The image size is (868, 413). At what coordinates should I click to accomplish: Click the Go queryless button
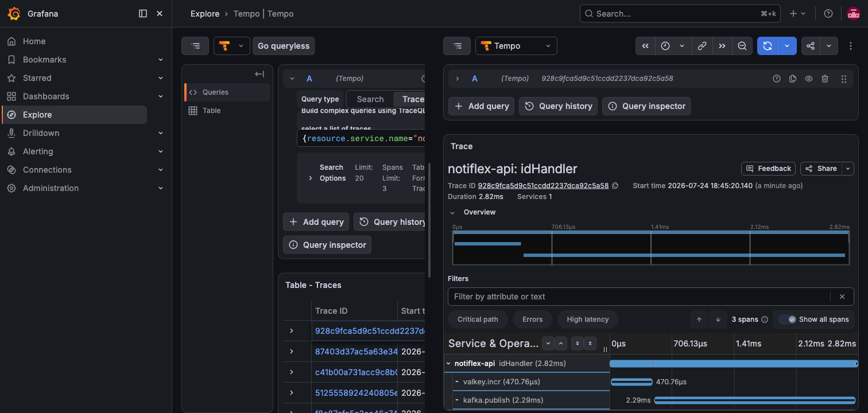pyautogui.click(x=284, y=46)
